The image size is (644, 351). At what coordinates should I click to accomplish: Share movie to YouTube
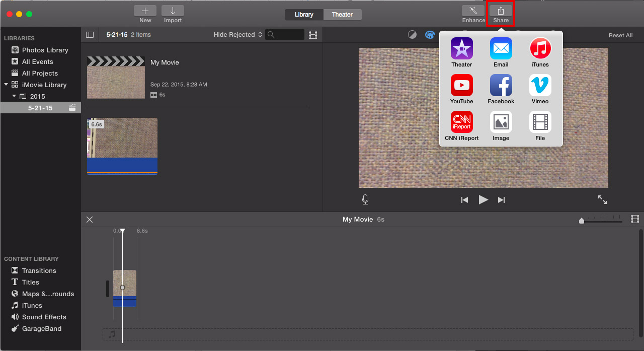(x=461, y=85)
